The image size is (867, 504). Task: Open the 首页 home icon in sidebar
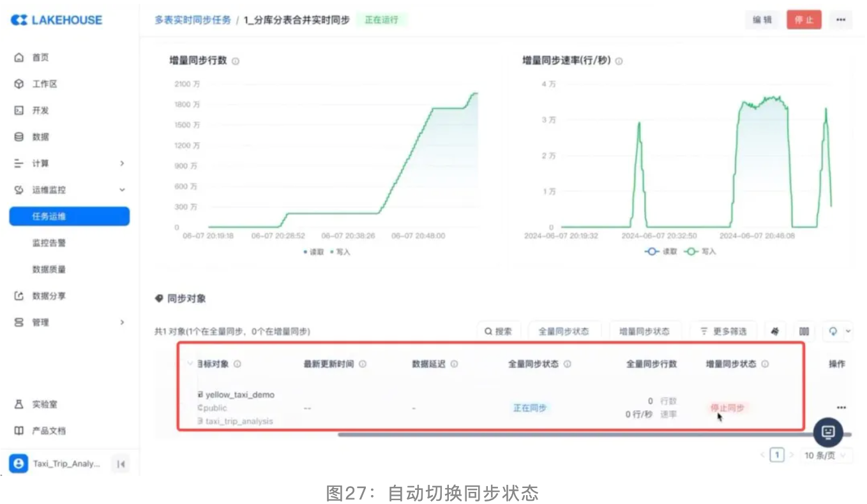coord(19,57)
